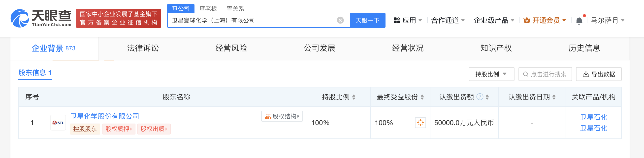Open the first 卫星石化 link

pos(593,117)
